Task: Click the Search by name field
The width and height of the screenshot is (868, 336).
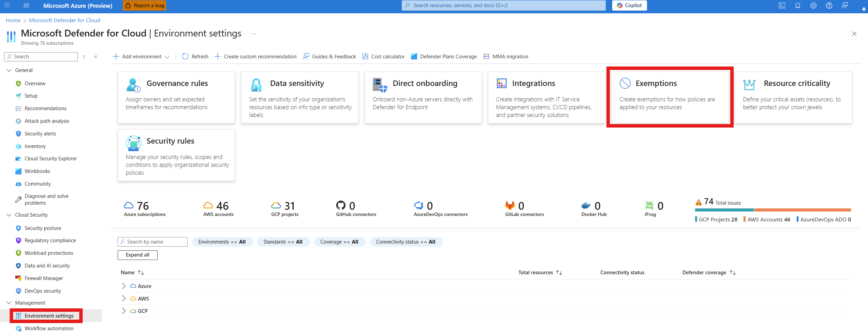Action: 152,242
